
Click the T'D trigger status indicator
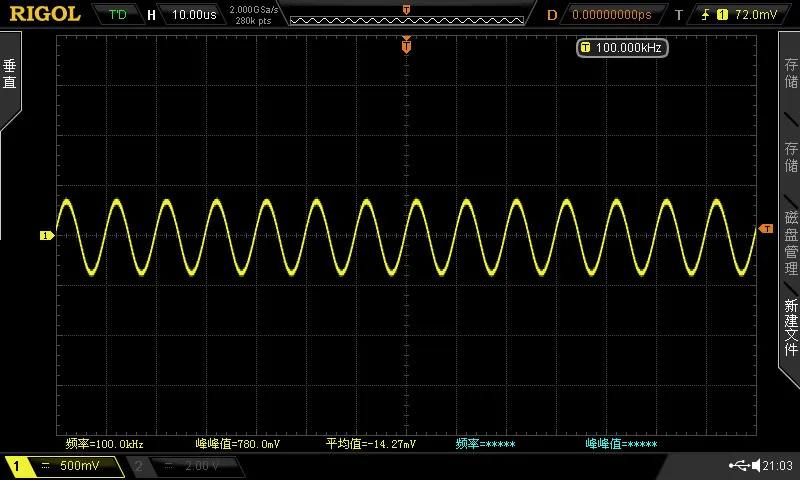pyautogui.click(x=117, y=14)
